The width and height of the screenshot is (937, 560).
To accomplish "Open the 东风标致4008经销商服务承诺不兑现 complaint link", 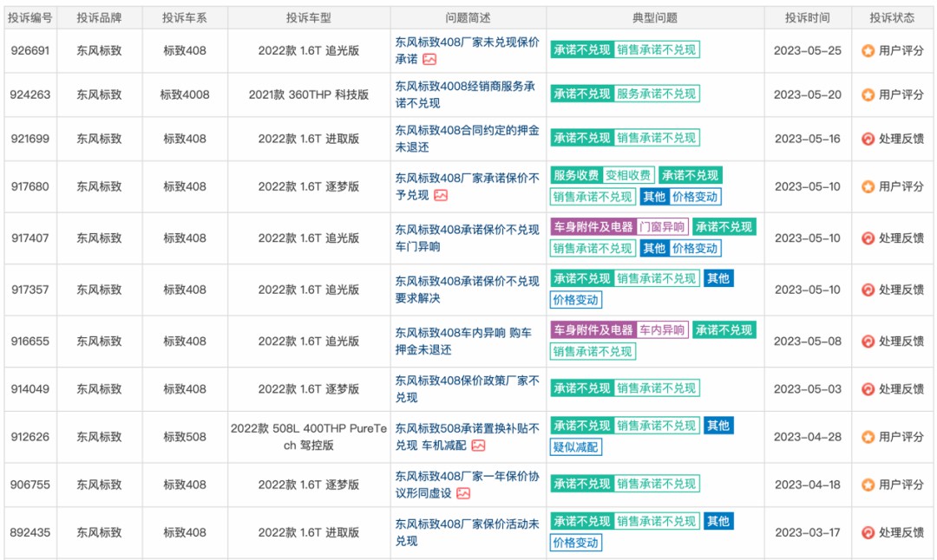I will [x=465, y=94].
